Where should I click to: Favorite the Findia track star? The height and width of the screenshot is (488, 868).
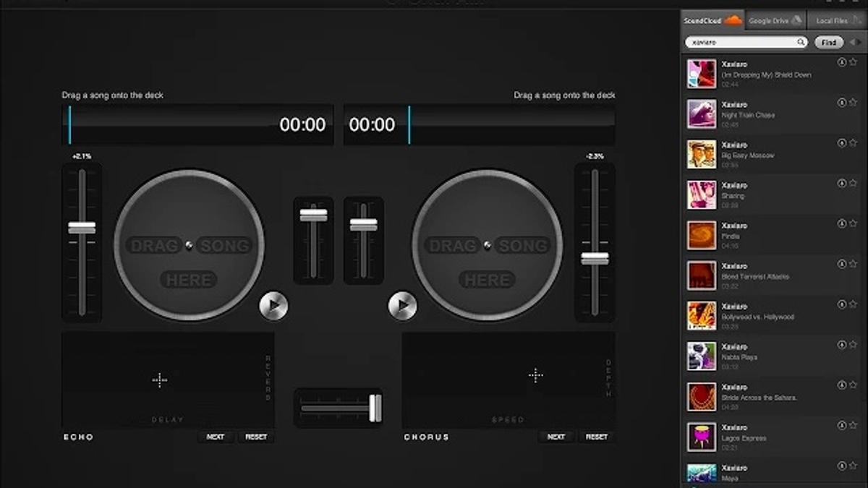point(854,224)
